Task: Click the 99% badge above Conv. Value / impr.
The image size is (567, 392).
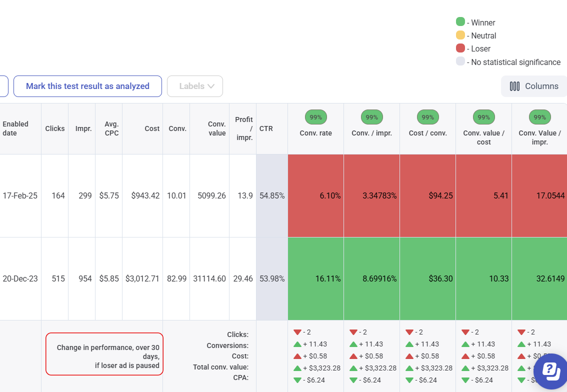Action: point(539,117)
